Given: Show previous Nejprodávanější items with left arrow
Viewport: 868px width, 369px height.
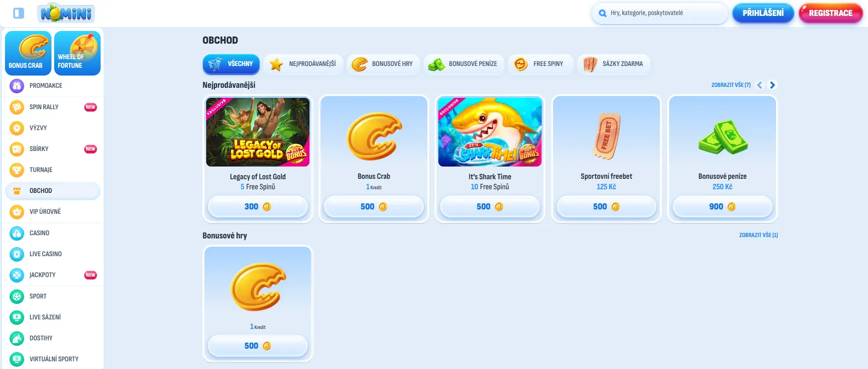Looking at the screenshot, I should (x=759, y=85).
